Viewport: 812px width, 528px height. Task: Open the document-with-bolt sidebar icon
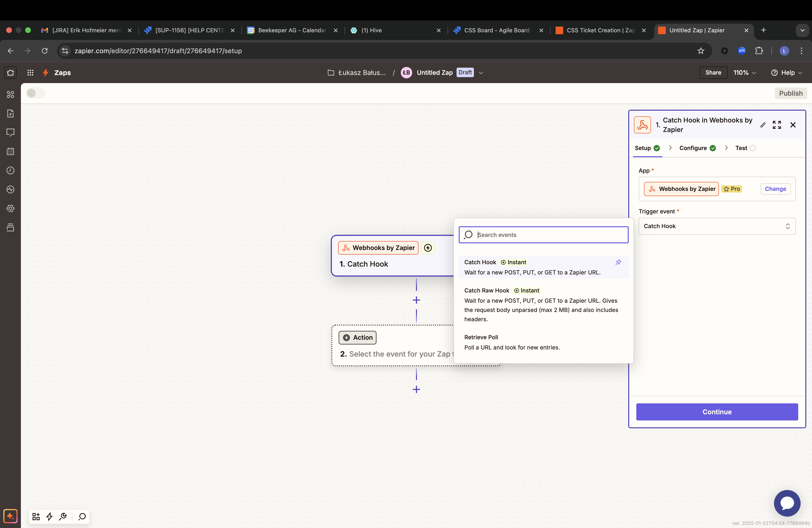click(x=11, y=113)
